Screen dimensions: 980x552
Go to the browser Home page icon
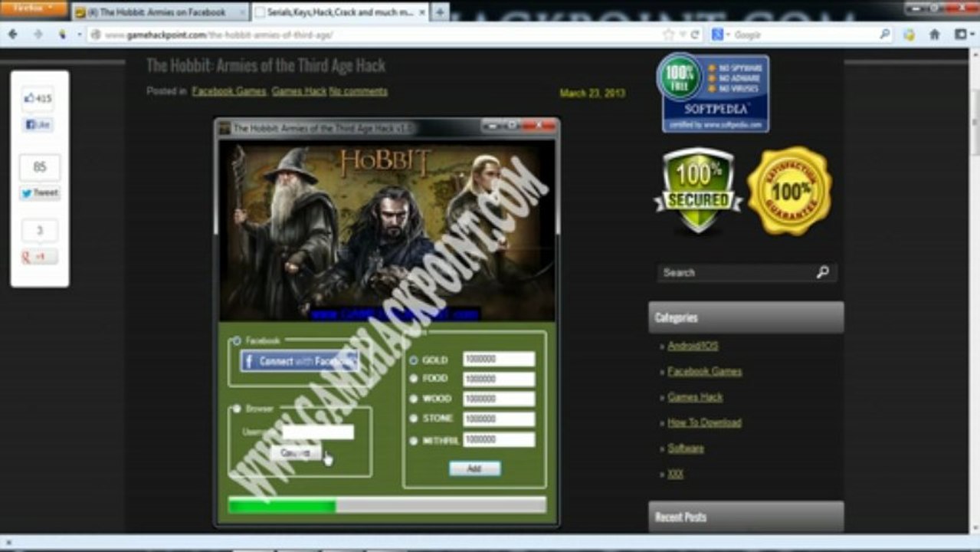(935, 34)
